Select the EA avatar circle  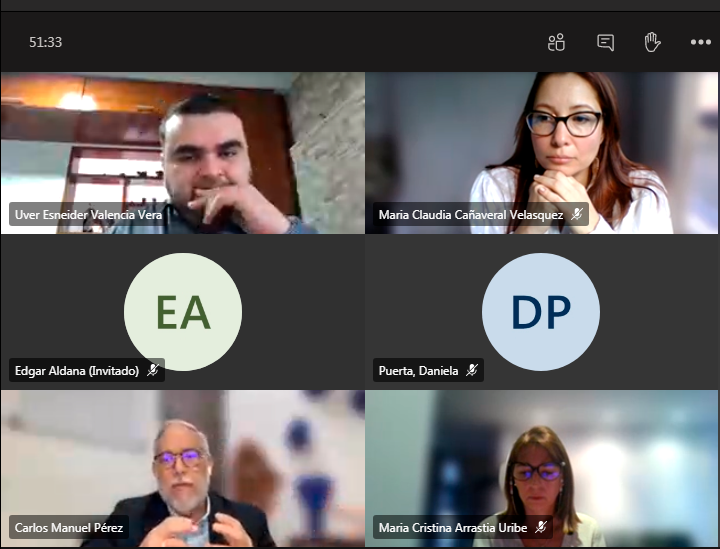click(182, 312)
